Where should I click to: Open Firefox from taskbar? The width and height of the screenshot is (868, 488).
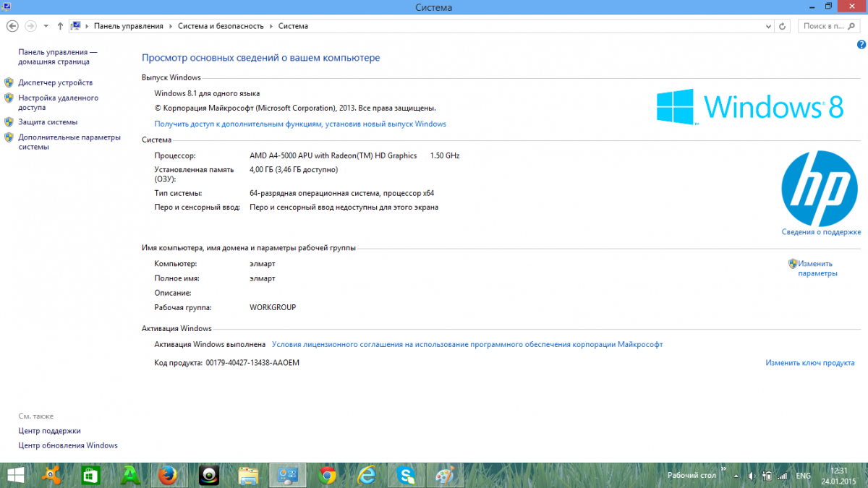click(x=169, y=475)
